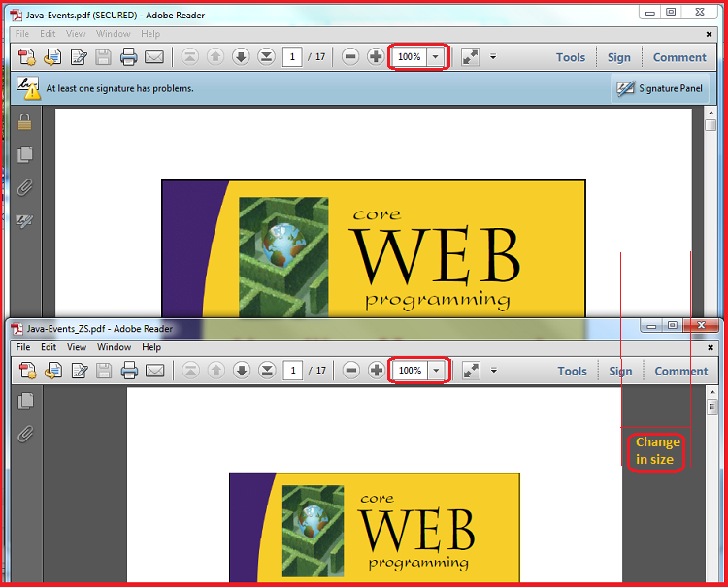Toggle read mode arrows in Java-Events_ZS window
The image size is (728, 587).
click(x=471, y=371)
